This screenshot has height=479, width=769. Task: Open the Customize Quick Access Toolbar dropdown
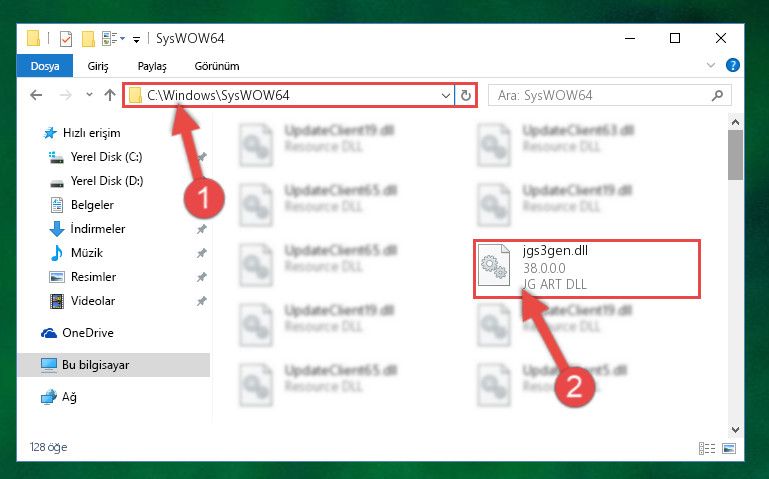pyautogui.click(x=136, y=39)
